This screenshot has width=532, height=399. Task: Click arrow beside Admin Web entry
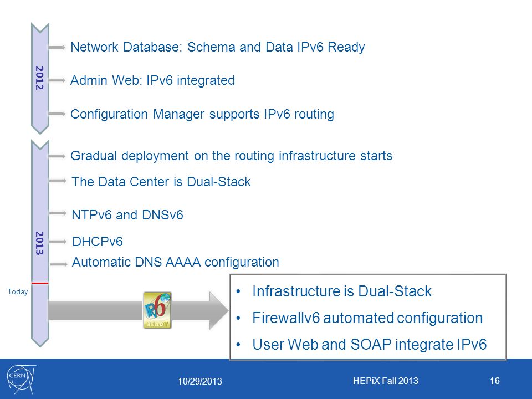pos(57,80)
